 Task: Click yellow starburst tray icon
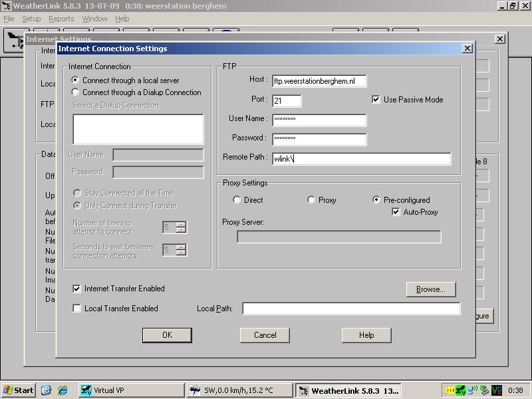point(450,390)
